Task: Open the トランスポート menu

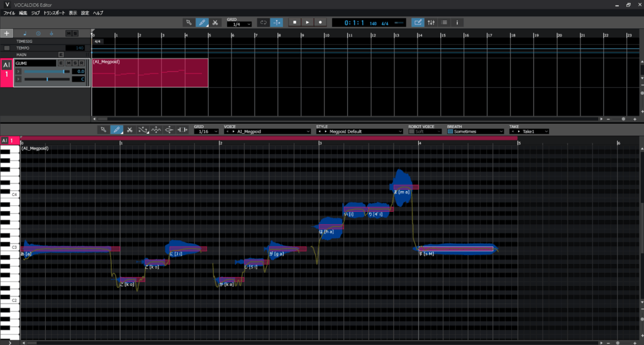Action: pyautogui.click(x=54, y=13)
